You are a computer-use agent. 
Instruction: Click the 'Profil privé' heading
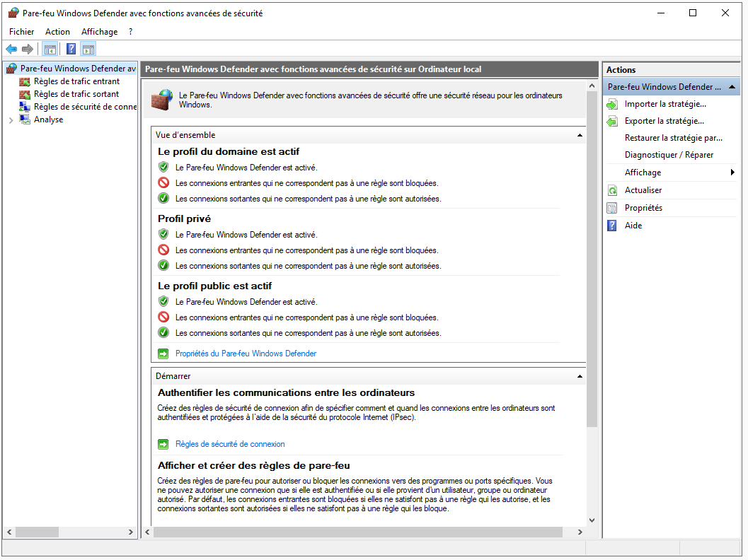(184, 218)
